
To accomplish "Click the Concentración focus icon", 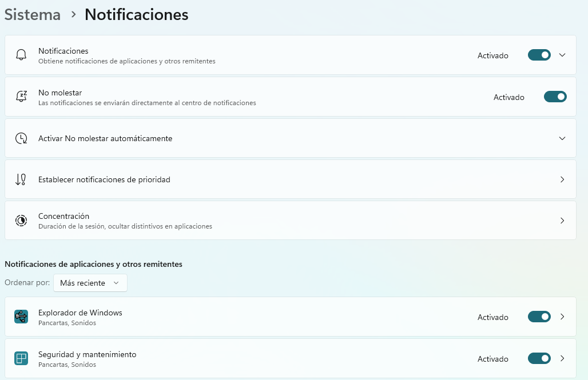I will click(x=21, y=221).
